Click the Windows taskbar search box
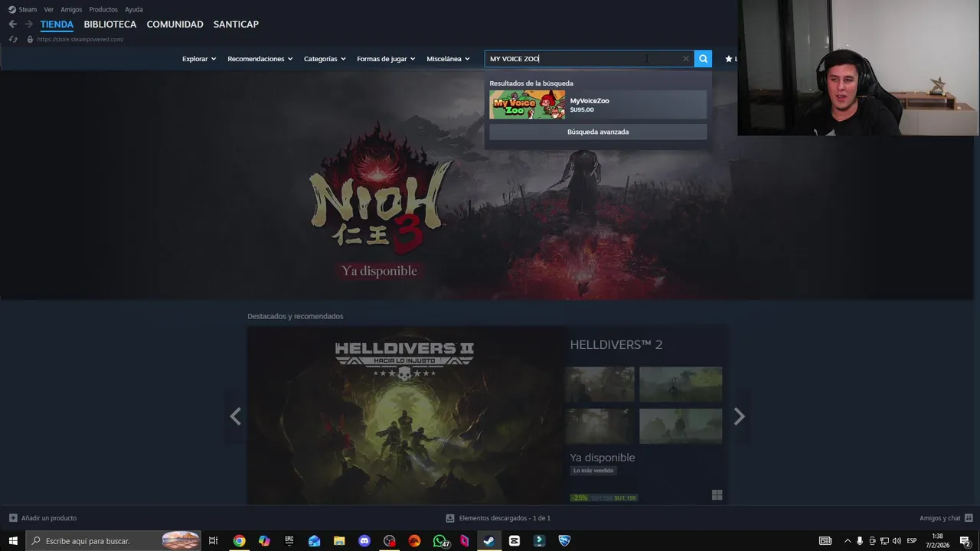The height and width of the screenshot is (551, 980). tap(113, 541)
